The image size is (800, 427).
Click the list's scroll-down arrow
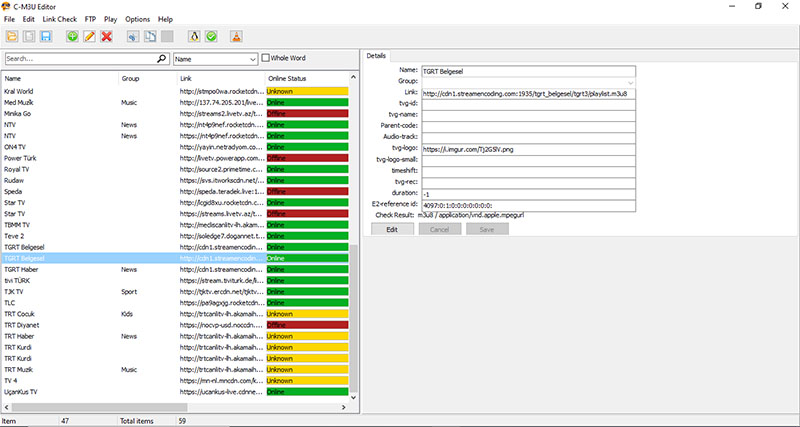[354, 397]
